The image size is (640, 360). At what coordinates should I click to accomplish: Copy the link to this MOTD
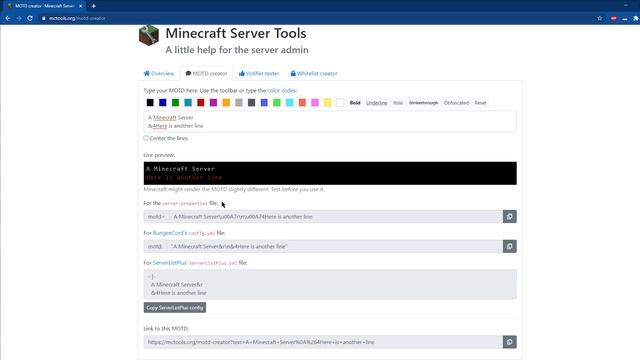tap(509, 342)
